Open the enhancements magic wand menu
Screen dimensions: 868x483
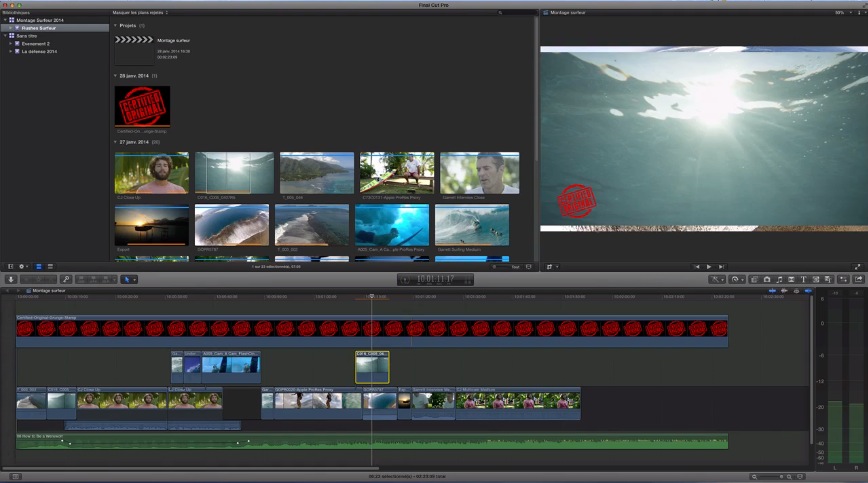pyautogui.click(x=717, y=279)
